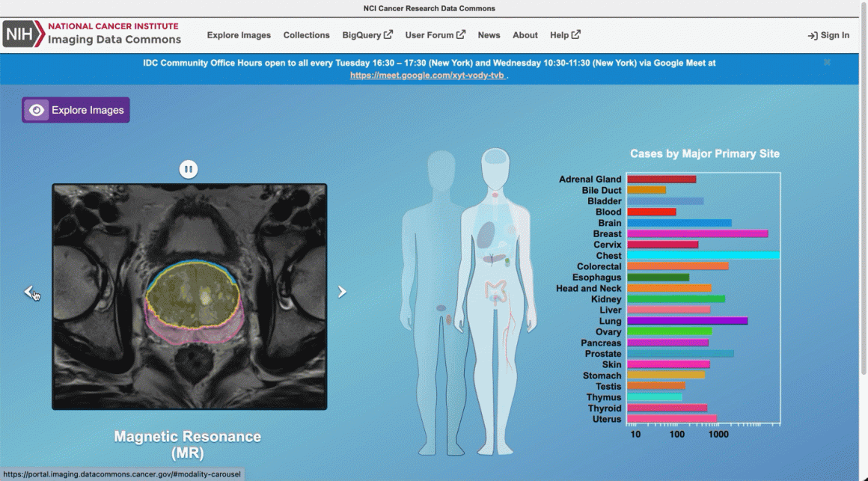Select the Bladder bar in chart
868x481 pixels.
[x=664, y=201]
